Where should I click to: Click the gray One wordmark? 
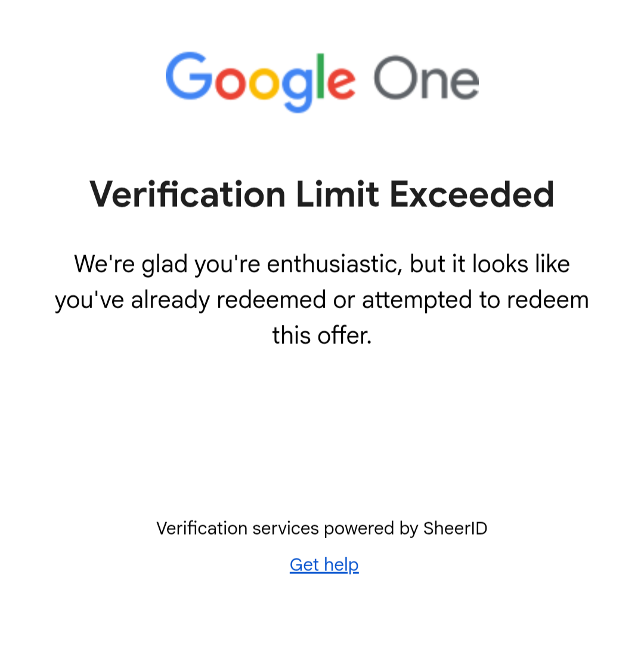coord(427,78)
